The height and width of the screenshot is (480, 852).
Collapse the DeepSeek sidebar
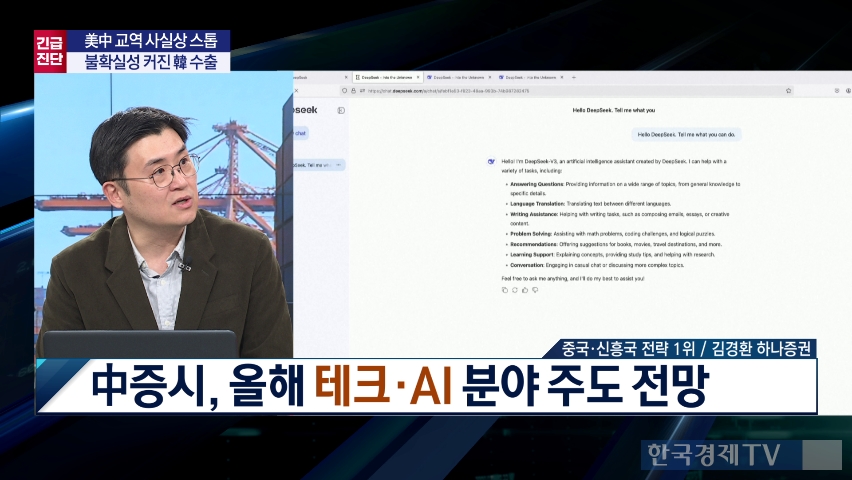click(x=341, y=110)
